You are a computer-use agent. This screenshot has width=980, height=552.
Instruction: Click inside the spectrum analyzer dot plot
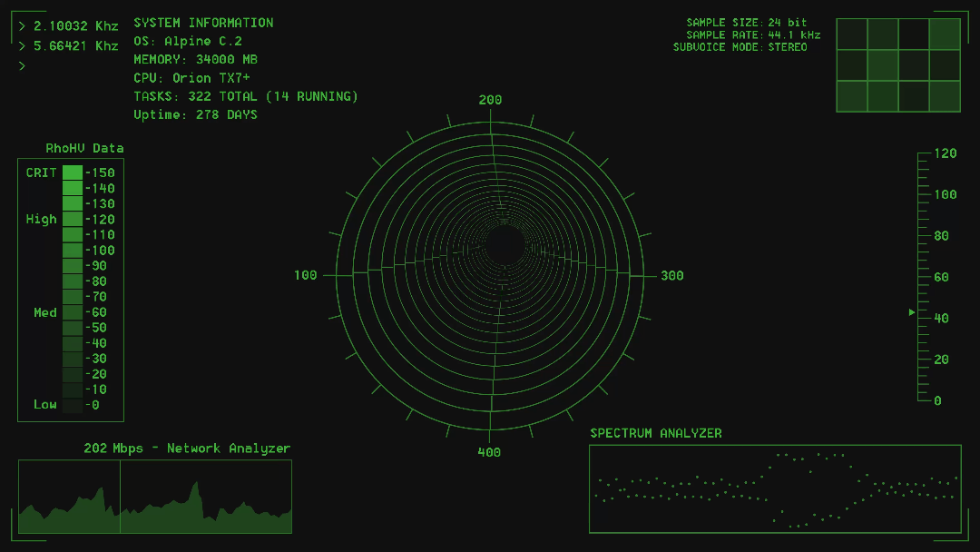[775, 488]
